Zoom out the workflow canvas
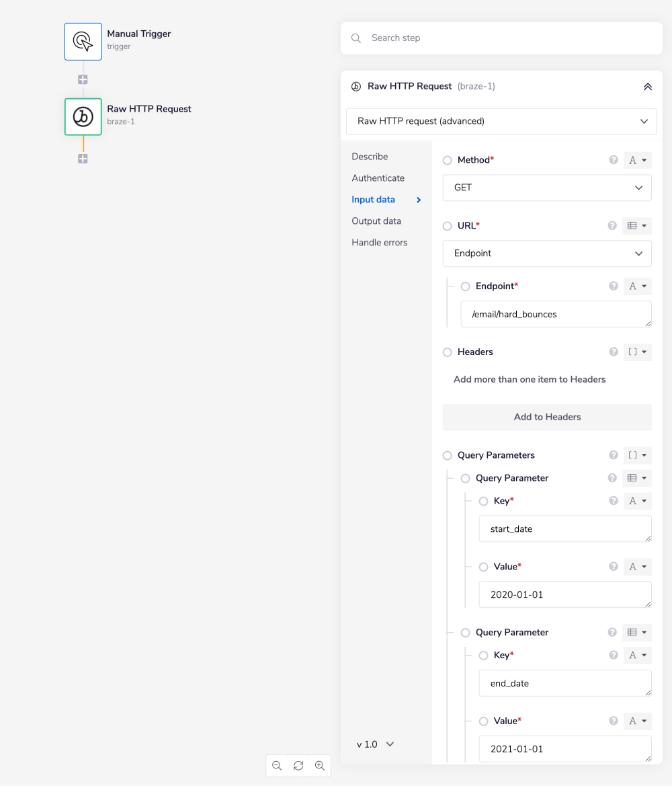Image resolution: width=672 pixels, height=786 pixels. (x=277, y=766)
